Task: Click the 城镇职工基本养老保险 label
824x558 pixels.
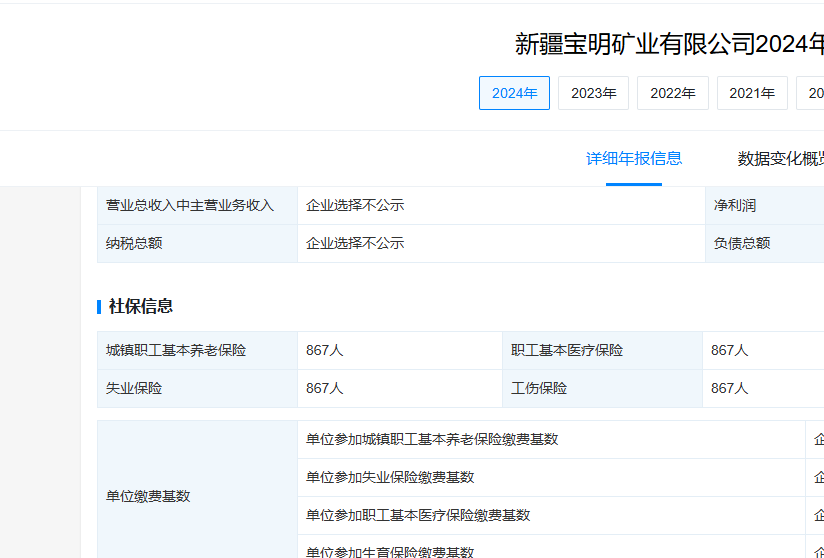Action: (176, 350)
